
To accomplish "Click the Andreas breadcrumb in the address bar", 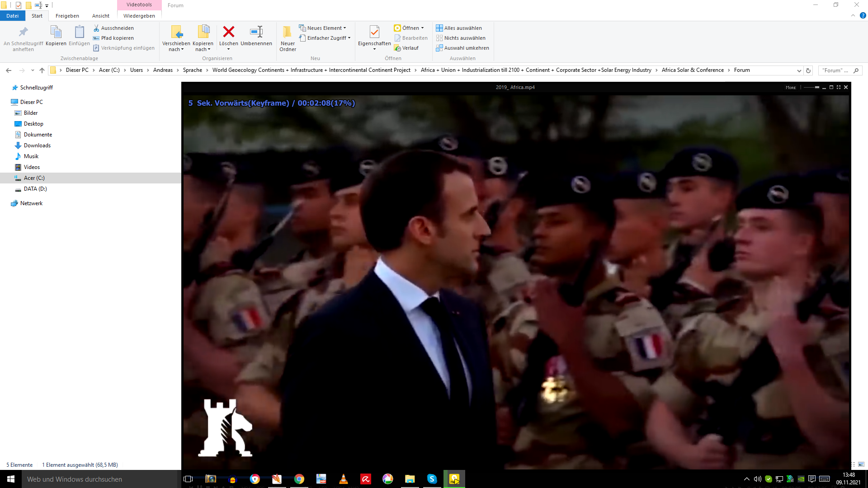I will point(163,70).
